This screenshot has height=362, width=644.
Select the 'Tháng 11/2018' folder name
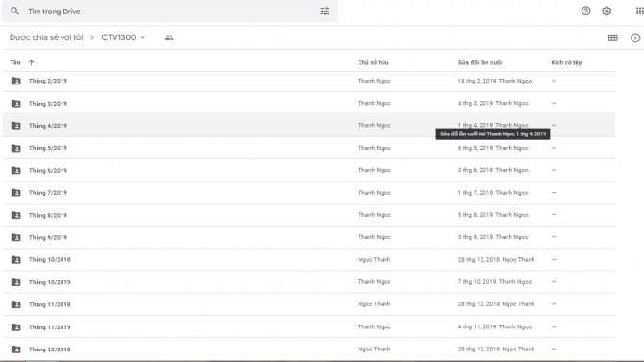pyautogui.click(x=50, y=304)
